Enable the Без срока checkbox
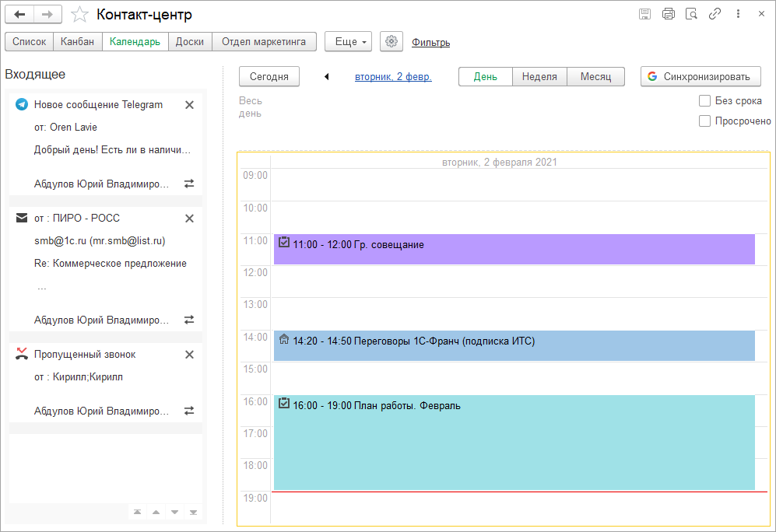This screenshot has height=532, width=776. pos(704,101)
